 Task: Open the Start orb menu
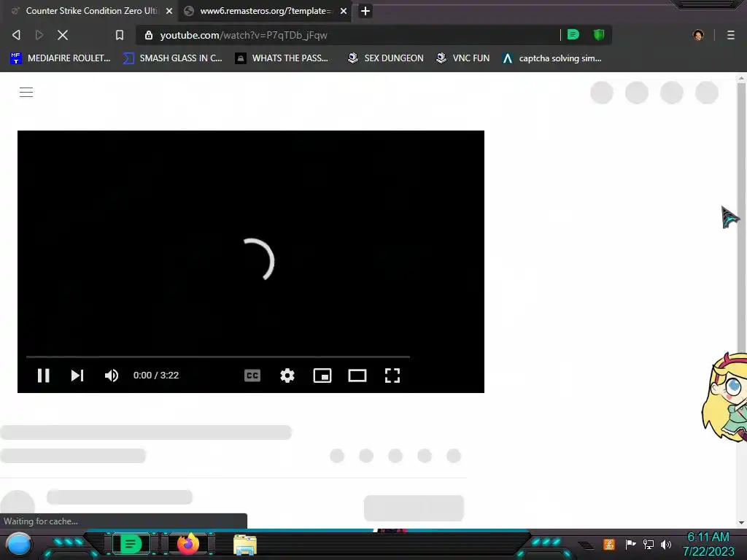click(x=18, y=544)
